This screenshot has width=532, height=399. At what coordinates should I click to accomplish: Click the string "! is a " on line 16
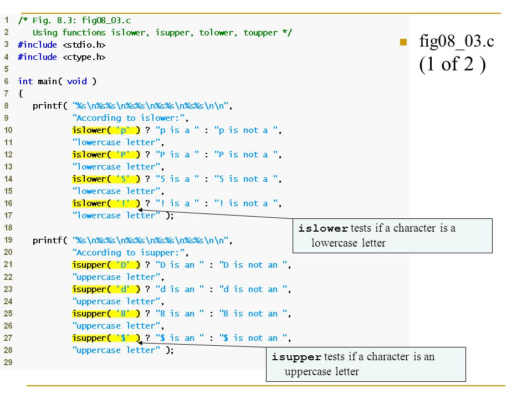click(x=177, y=203)
